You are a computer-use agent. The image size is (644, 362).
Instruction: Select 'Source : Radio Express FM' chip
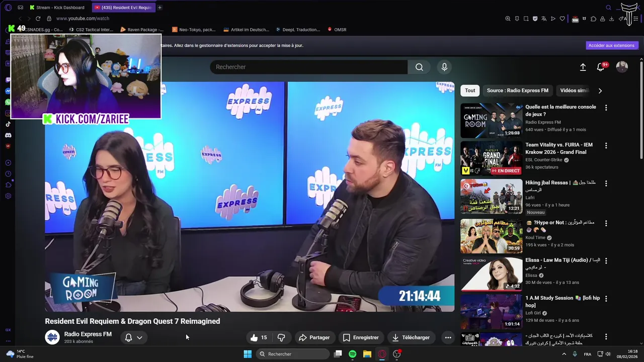tap(518, 90)
